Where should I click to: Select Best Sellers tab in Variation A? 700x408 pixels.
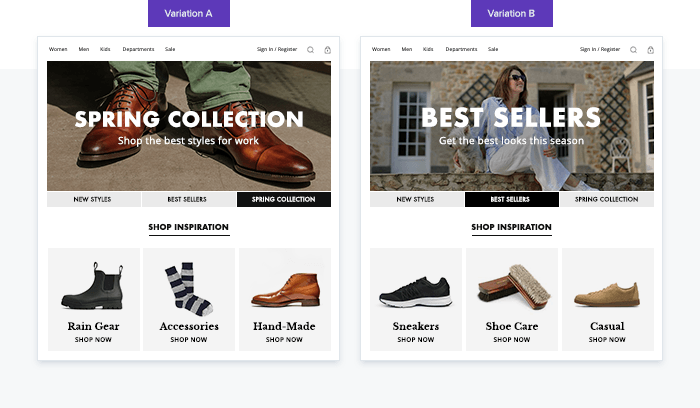click(x=189, y=199)
